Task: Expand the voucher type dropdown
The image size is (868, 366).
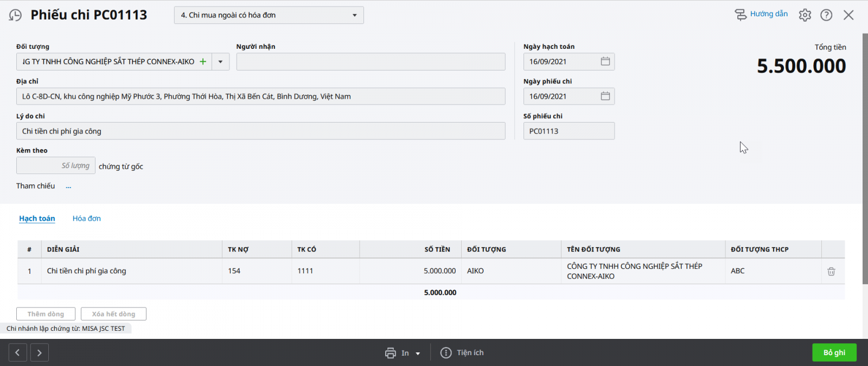Action: [354, 15]
